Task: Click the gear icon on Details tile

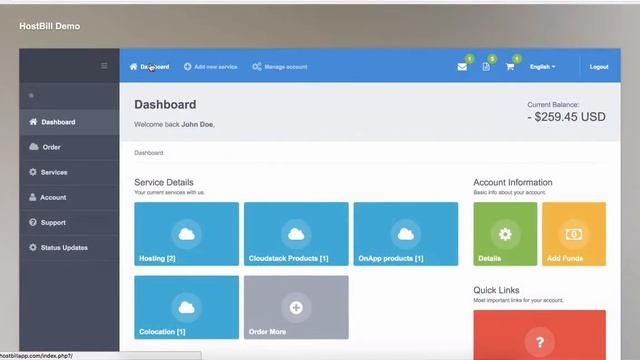Action: pyautogui.click(x=505, y=234)
